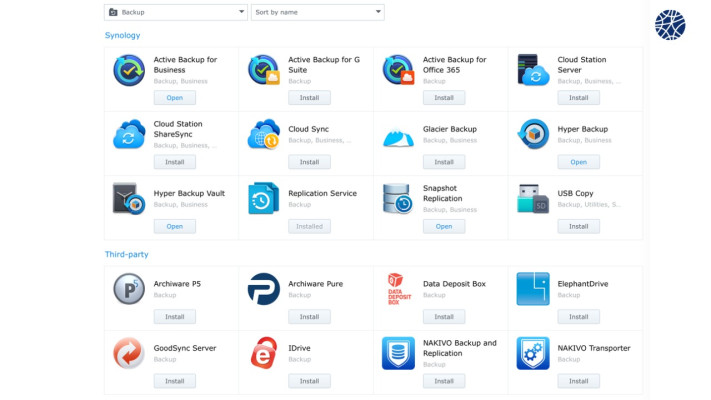Open Hyper Backup Vault
This screenshot has height=400, width=711.
(175, 227)
